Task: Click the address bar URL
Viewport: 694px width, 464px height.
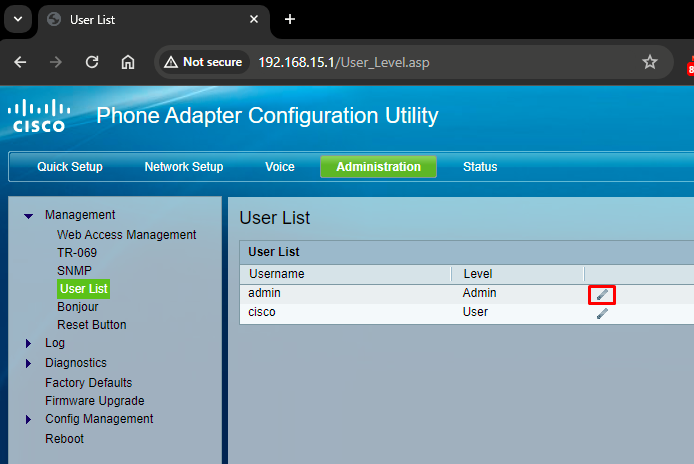Action: 344,62
